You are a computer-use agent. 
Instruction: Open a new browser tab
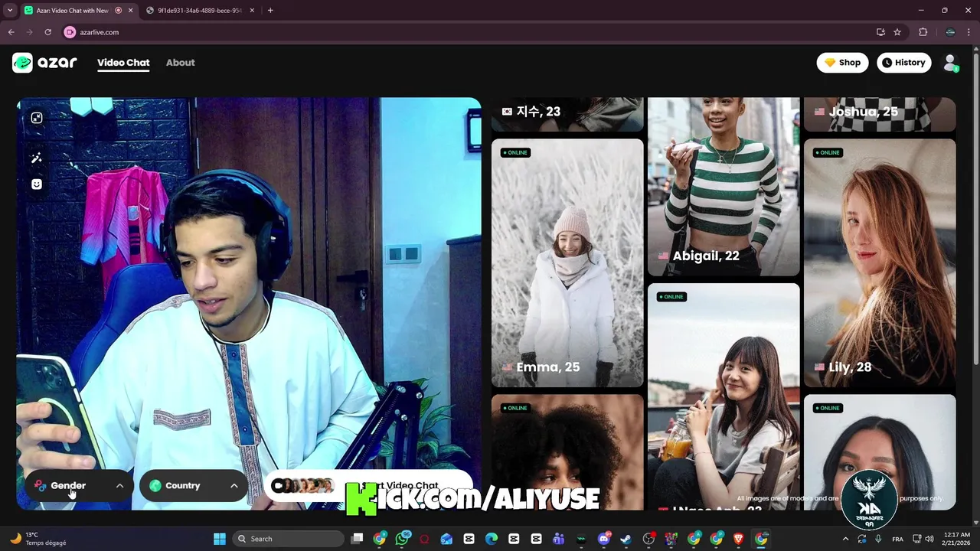tap(270, 10)
